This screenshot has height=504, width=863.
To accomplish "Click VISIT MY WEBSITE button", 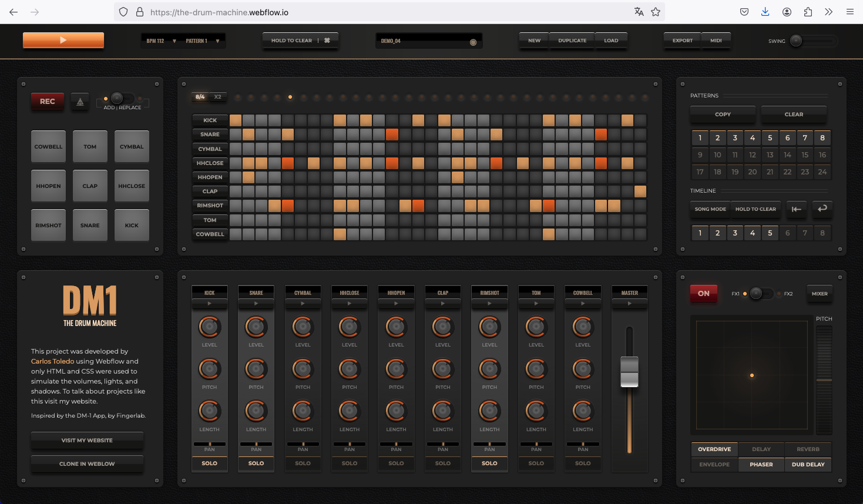I will [87, 440].
